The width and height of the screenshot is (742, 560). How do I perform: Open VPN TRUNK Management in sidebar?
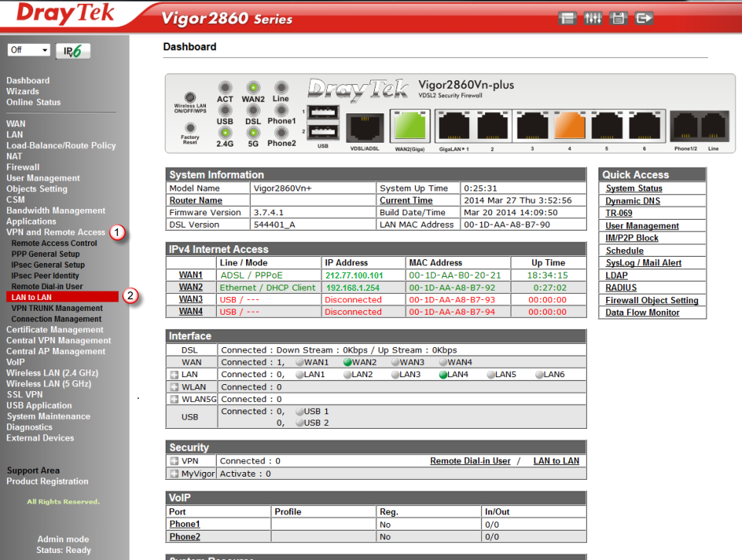coord(57,309)
